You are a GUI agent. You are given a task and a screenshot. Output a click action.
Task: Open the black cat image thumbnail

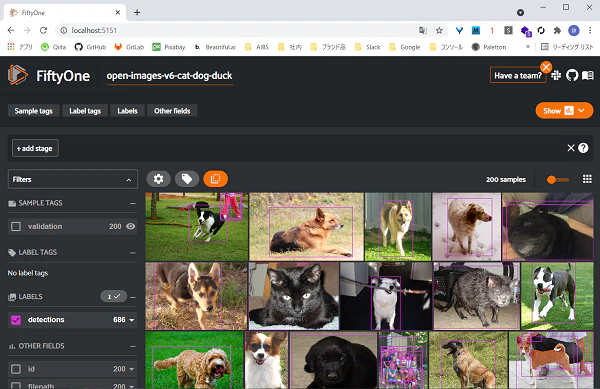click(294, 296)
